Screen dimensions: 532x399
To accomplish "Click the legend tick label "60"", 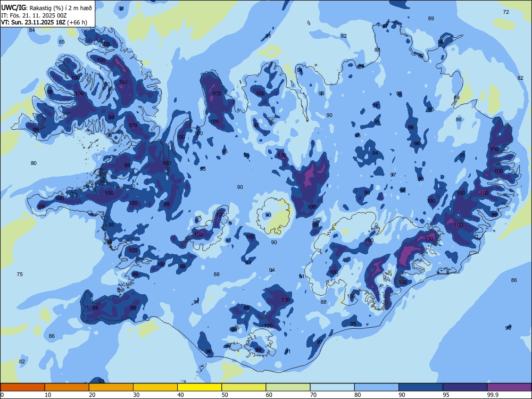I will [x=269, y=395].
